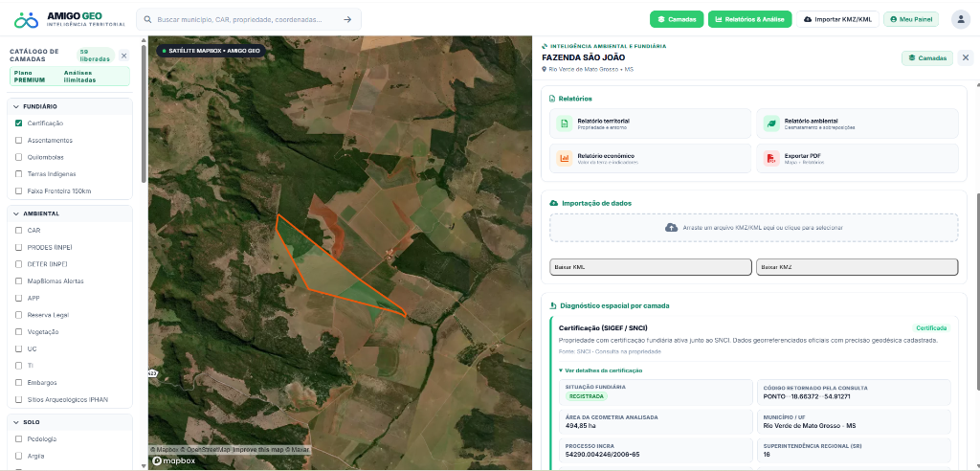Enable the CAR layer checkbox
Image resolution: width=980 pixels, height=471 pixels.
pos(19,230)
